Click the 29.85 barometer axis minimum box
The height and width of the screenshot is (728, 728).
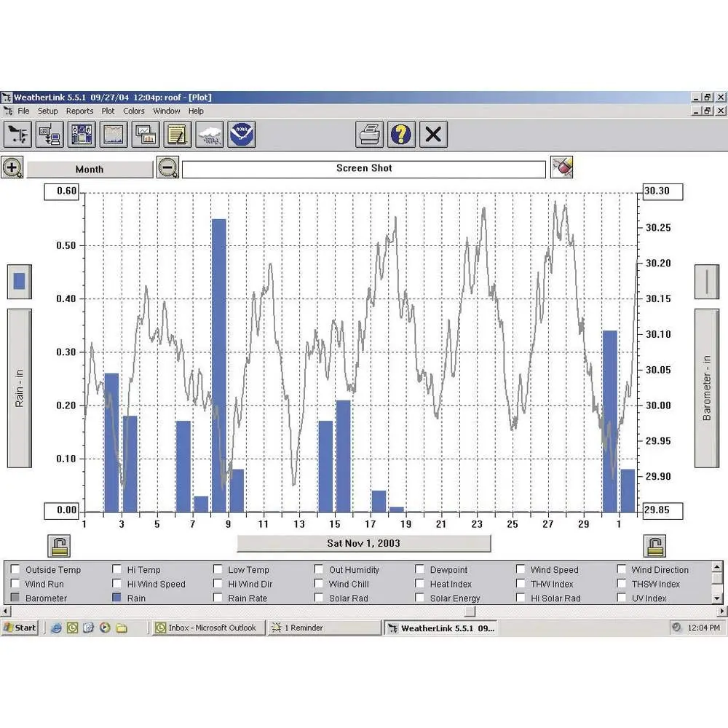point(663,510)
